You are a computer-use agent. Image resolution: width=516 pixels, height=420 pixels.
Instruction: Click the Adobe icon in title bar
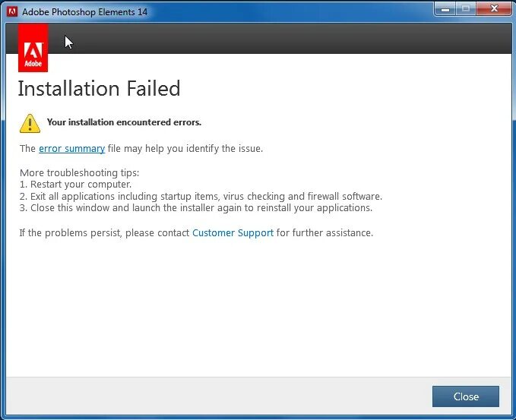point(12,12)
